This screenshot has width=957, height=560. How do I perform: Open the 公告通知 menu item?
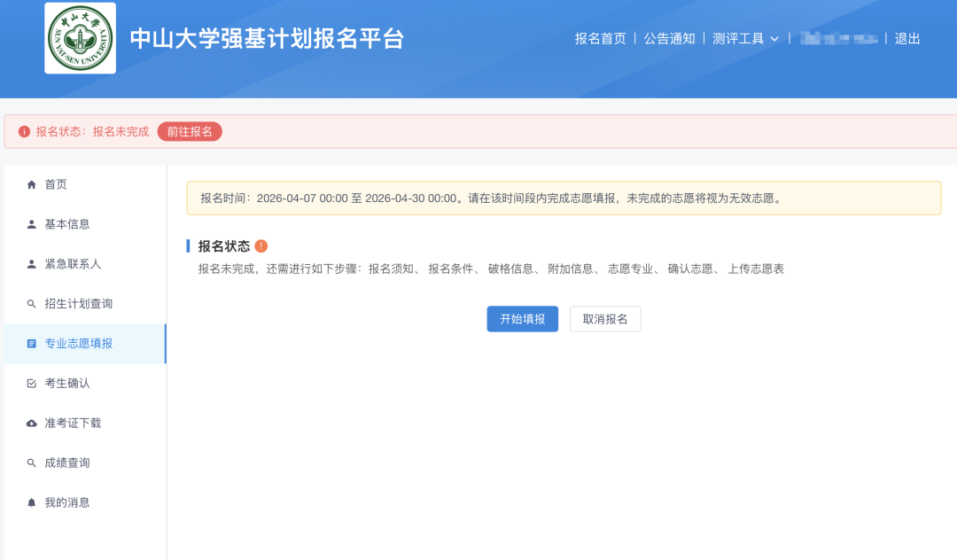click(670, 39)
